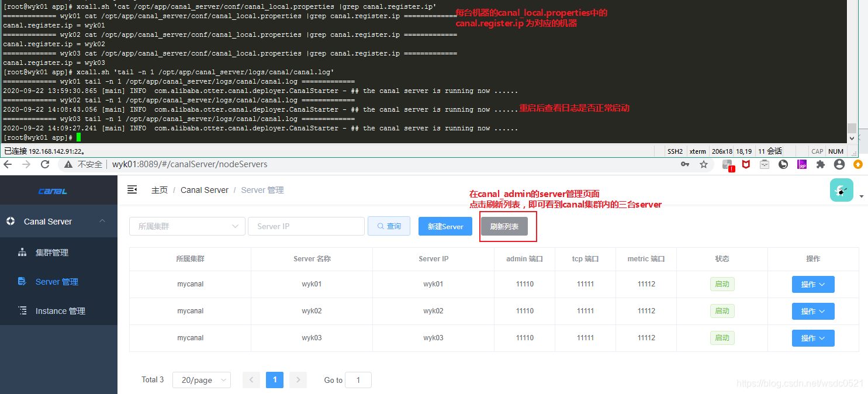
Task: Click the 启动 status tag for wyk03
Action: [x=722, y=338]
